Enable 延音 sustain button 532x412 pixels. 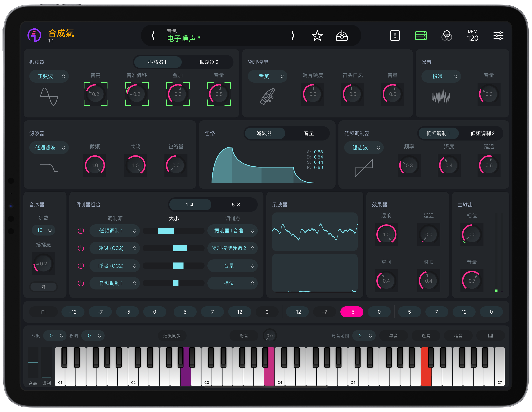coord(458,336)
